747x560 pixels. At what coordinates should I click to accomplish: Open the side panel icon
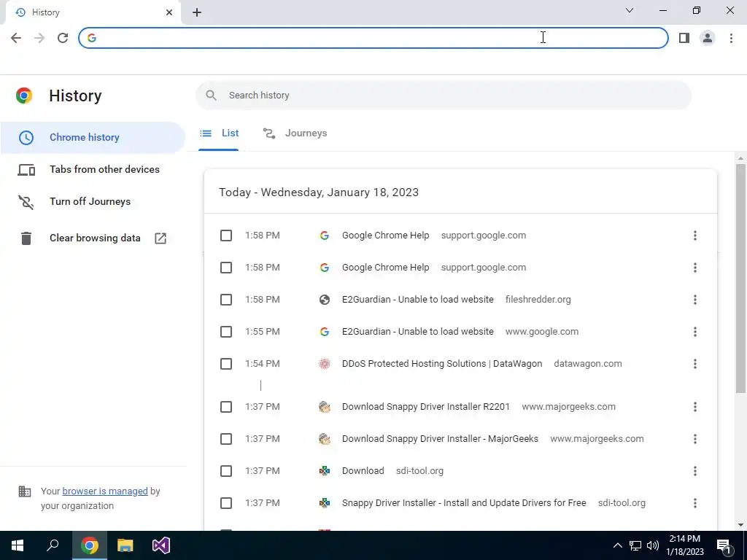684,38
